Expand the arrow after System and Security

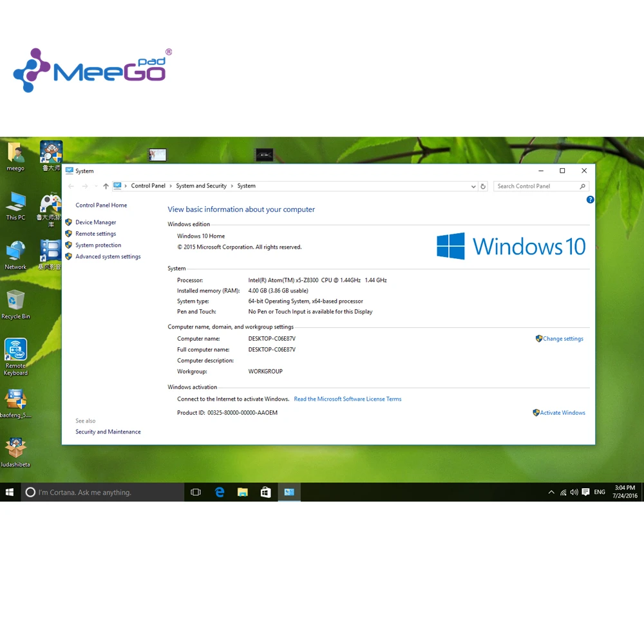(232, 186)
